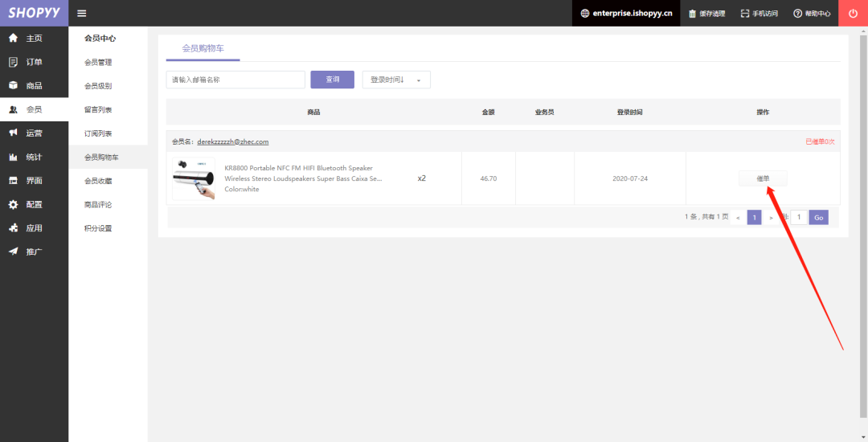Open the 登录时间 sort dropdown

396,80
